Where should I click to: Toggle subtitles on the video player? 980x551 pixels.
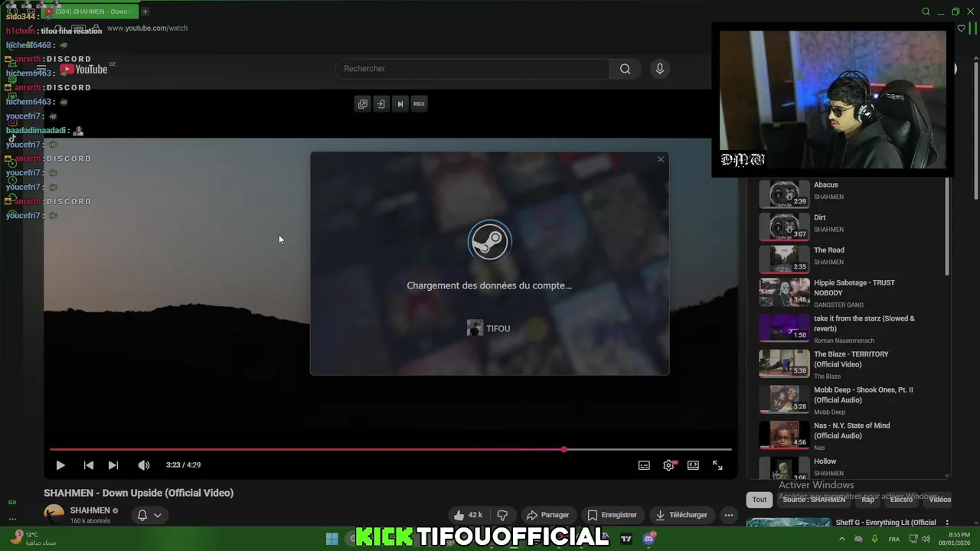[645, 465]
